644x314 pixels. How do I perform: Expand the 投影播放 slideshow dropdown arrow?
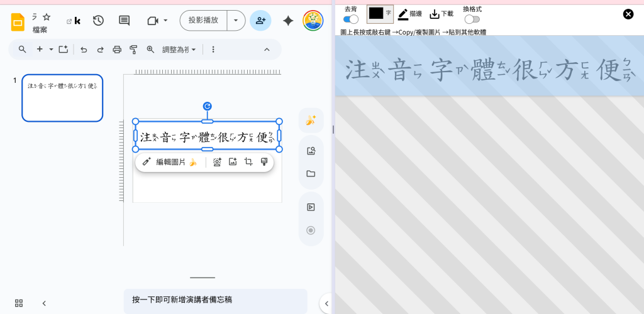pos(236,20)
